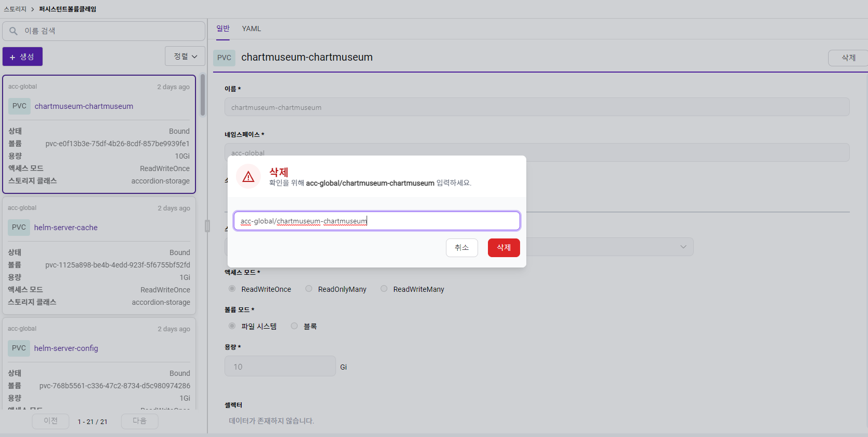Click PVC badge of chartmuseum-chartmuseum card
Viewport: 868px width, 437px height.
[x=20, y=106]
